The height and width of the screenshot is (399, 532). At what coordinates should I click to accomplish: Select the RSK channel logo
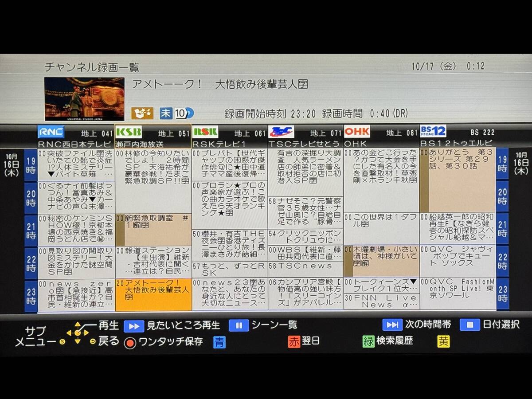coord(205,132)
